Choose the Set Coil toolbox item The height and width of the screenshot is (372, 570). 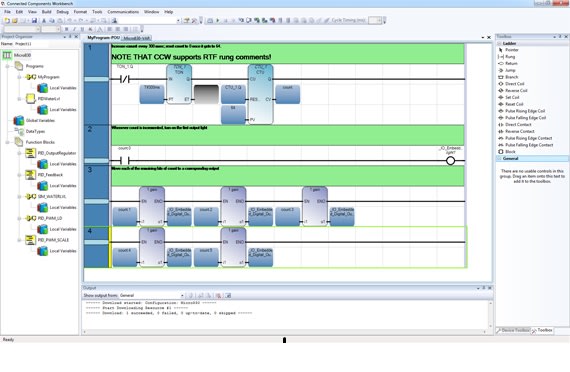coord(509,97)
